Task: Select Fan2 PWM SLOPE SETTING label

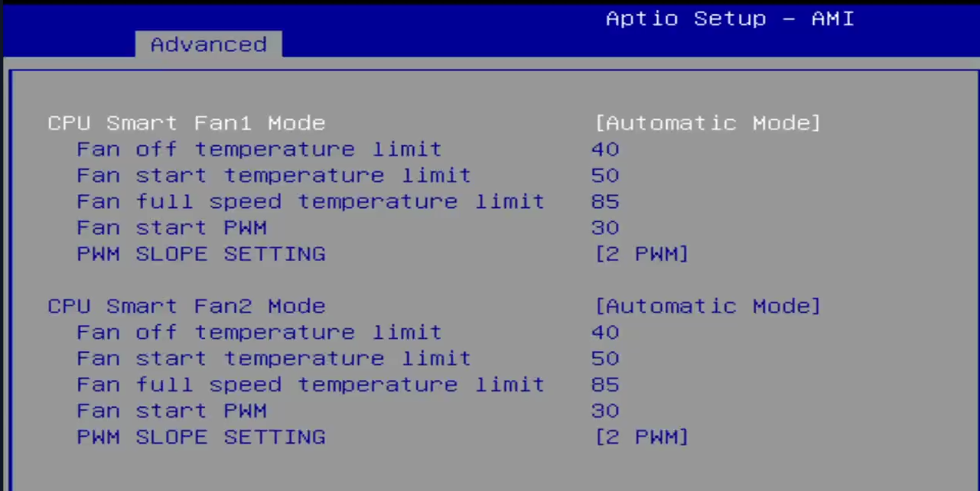Action: (x=201, y=437)
